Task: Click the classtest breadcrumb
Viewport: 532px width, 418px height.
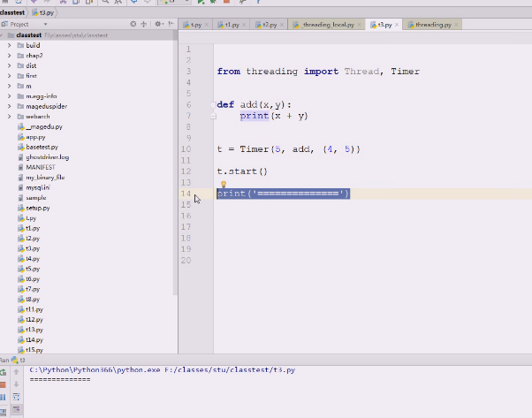Action: click(12, 13)
